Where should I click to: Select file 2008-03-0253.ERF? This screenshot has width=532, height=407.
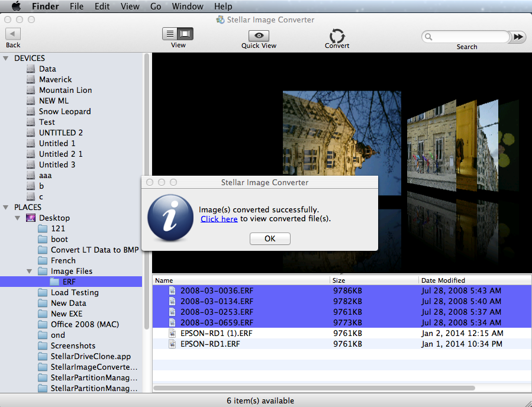coord(342,312)
